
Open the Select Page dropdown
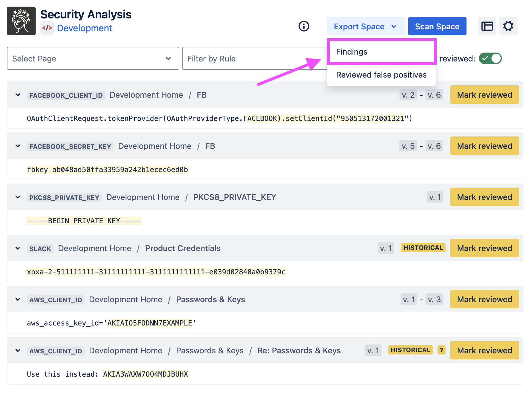[x=93, y=59]
